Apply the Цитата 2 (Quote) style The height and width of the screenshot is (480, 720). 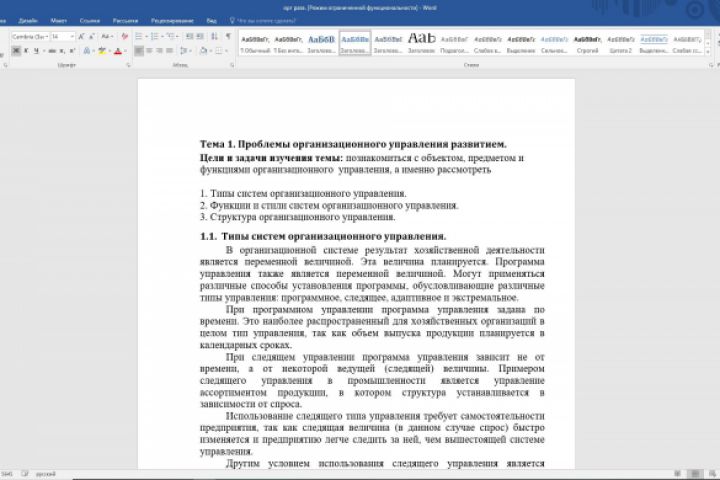(x=621, y=44)
